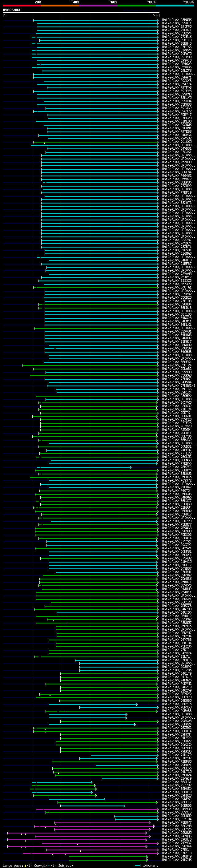Image resolution: width=197 pixels, height=868 pixels.
Task: Click hit label UniRef100_Q7KN62-3
Action: click(x=179, y=386)
